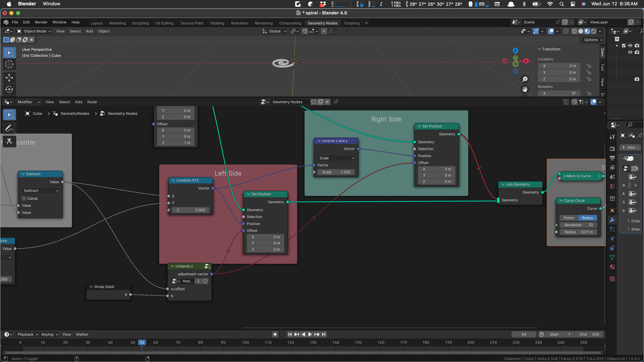Toggle fake user shield for Geometry Nodes
This screenshot has height=362, width=644.
point(313,102)
